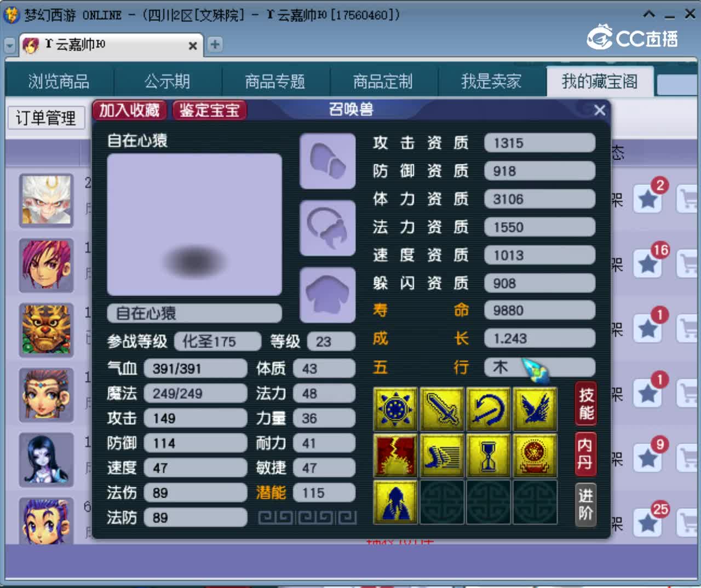This screenshot has width=701, height=588.
Task: Show the 内丹 side tab
Action: pyautogui.click(x=586, y=453)
